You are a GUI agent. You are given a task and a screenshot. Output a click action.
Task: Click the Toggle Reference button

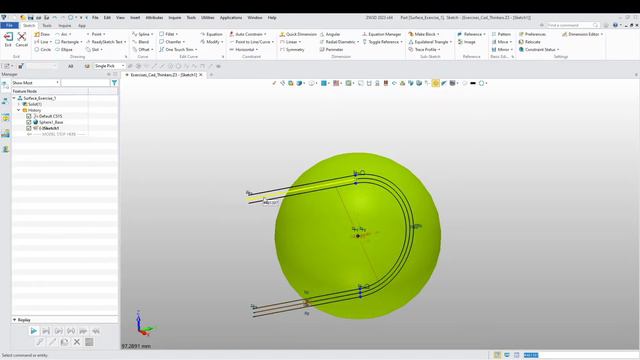tap(382, 42)
